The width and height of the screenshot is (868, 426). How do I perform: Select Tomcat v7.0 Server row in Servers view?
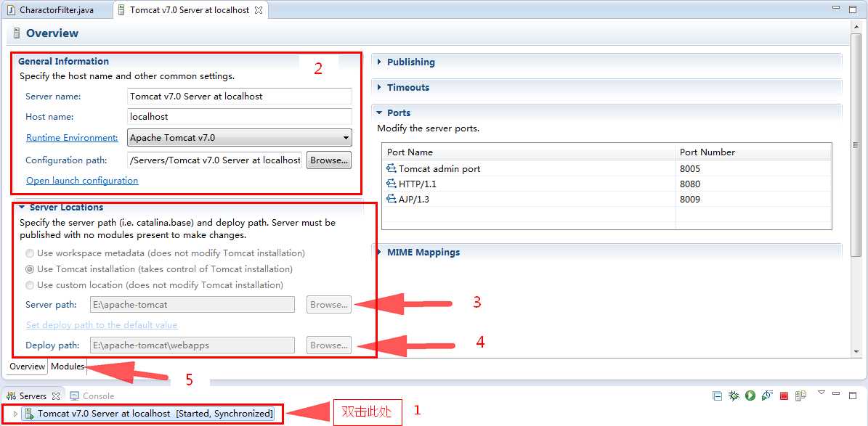147,414
